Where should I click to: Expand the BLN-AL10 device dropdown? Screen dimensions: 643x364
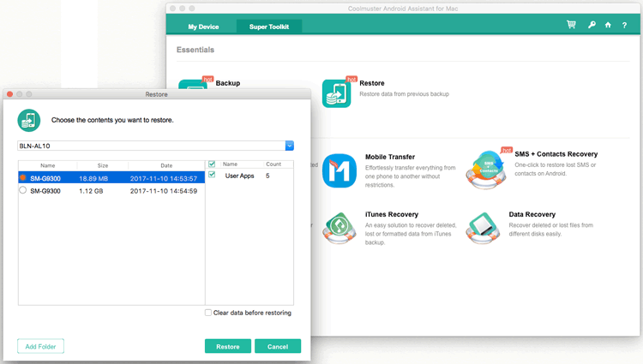coord(290,146)
